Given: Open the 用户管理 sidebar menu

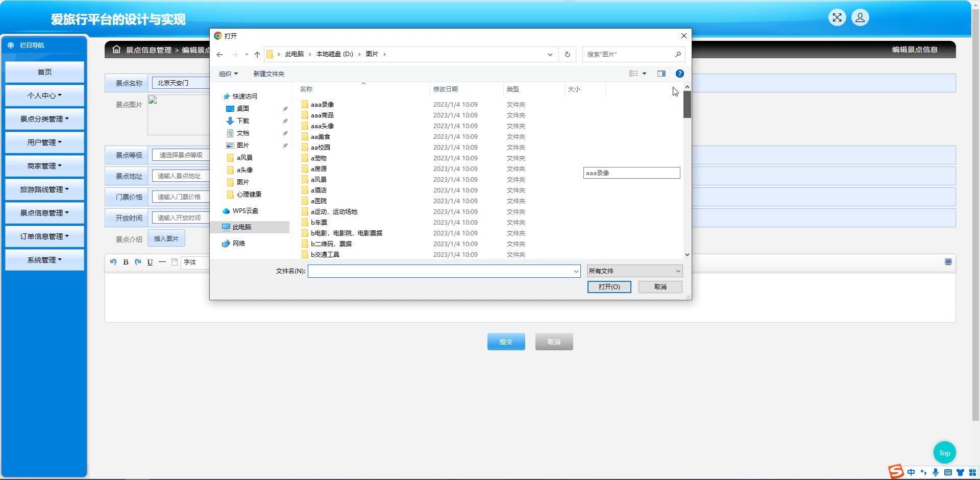Looking at the screenshot, I should (44, 142).
